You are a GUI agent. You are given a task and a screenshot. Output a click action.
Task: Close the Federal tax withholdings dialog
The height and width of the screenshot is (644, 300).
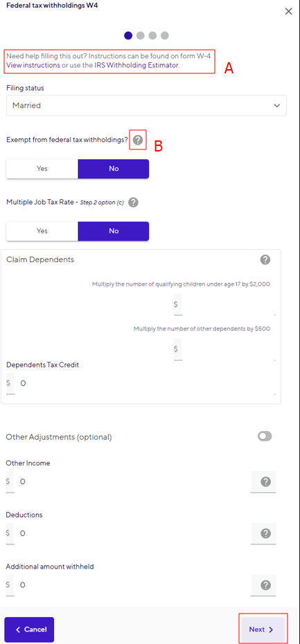coord(289,12)
